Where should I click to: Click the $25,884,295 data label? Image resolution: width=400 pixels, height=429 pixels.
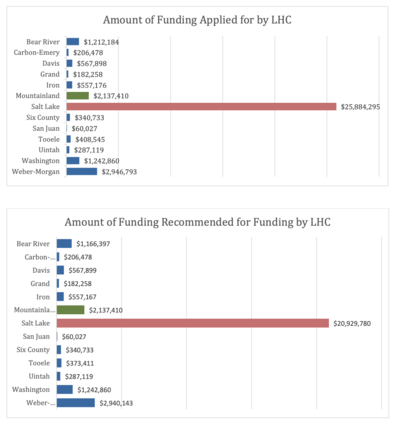[x=360, y=107]
